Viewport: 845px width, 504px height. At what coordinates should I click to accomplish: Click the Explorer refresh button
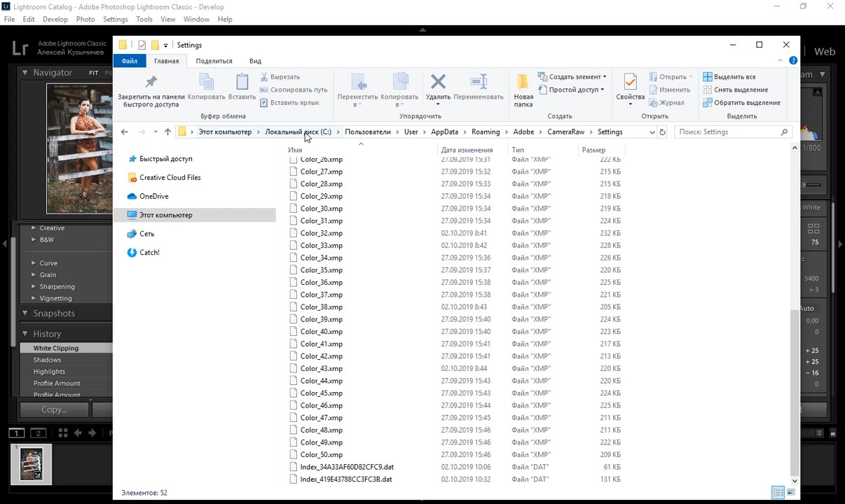[662, 132]
